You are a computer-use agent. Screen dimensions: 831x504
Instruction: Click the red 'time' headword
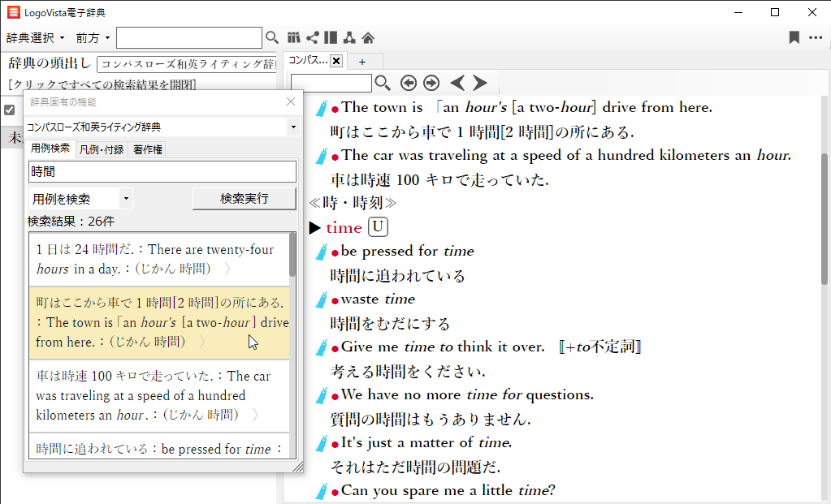click(x=344, y=227)
